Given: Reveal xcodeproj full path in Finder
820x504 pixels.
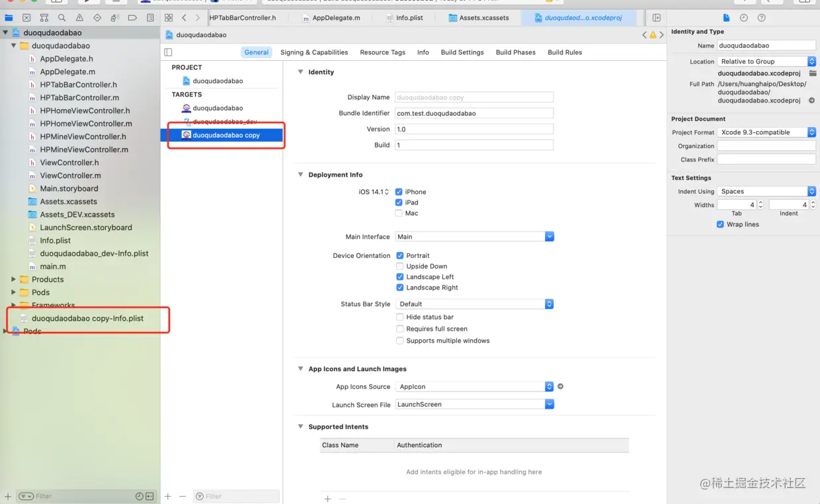Looking at the screenshot, I should [x=811, y=101].
